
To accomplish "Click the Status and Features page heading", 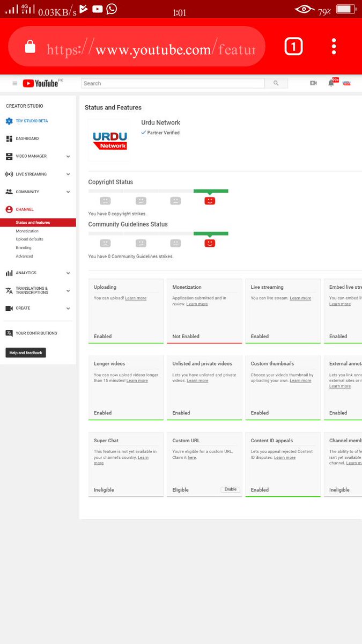I will tap(113, 108).
